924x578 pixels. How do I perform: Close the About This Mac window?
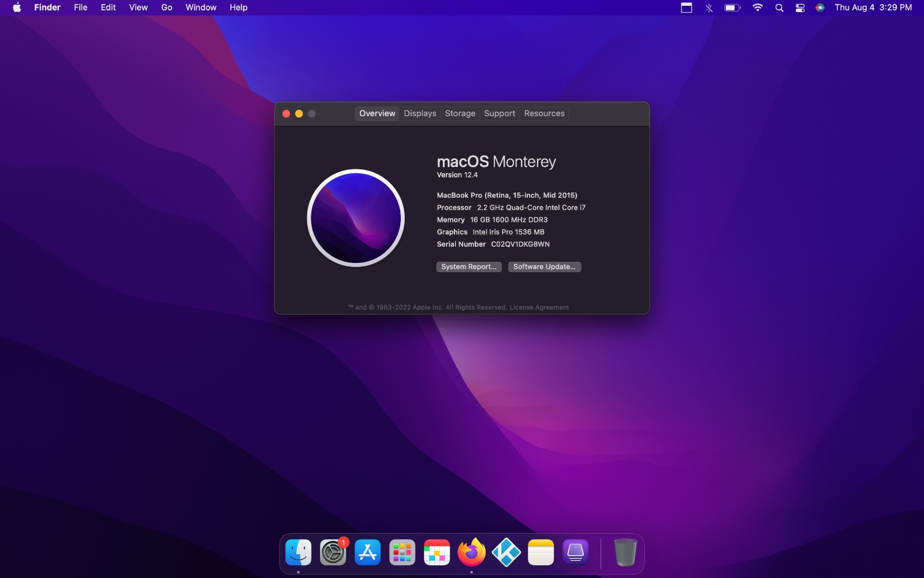click(286, 114)
